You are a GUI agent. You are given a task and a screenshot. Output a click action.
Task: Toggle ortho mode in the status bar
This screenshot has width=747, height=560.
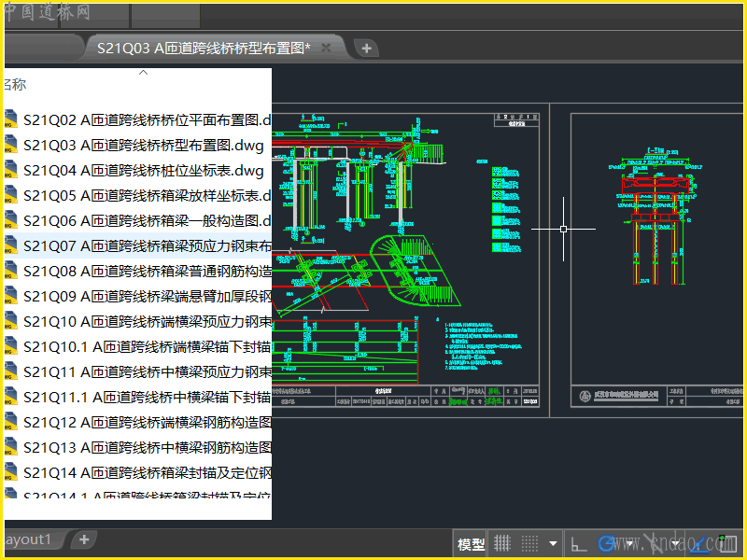[x=579, y=543]
